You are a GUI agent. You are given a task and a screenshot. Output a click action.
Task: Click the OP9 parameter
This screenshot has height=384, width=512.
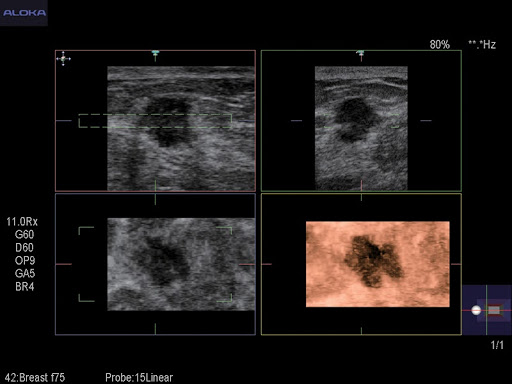pyautogui.click(x=25, y=261)
